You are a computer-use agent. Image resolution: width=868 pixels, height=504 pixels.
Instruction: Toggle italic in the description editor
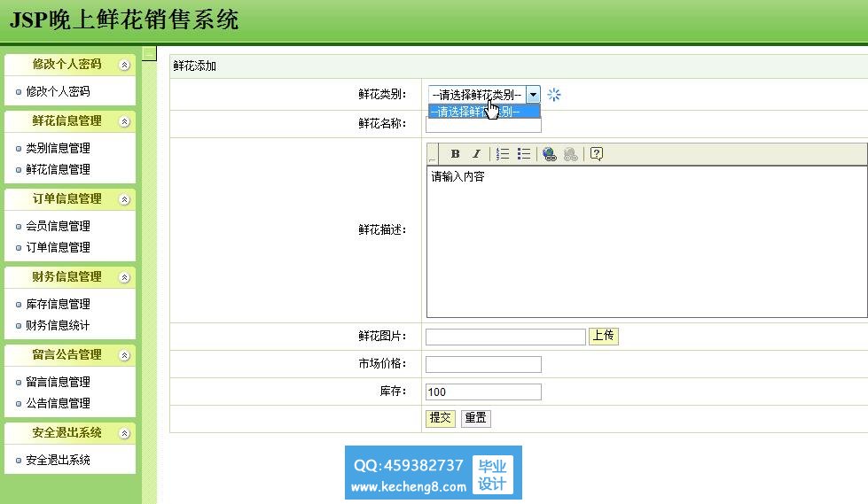click(476, 154)
